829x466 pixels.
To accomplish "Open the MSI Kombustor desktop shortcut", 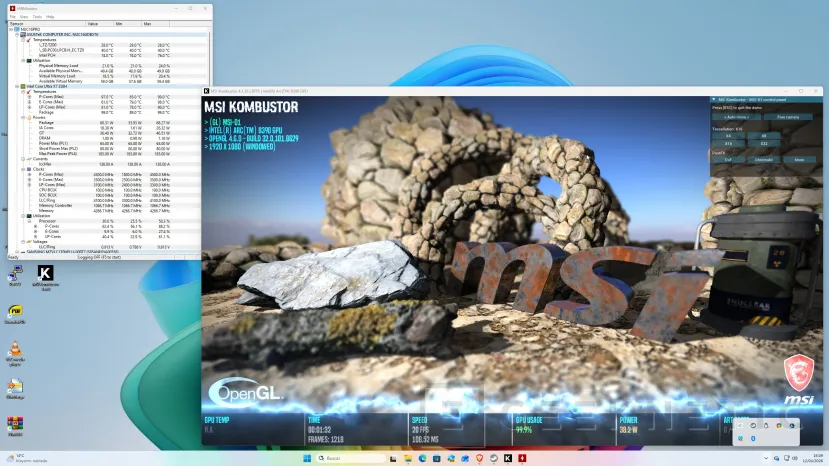I will coord(45,273).
